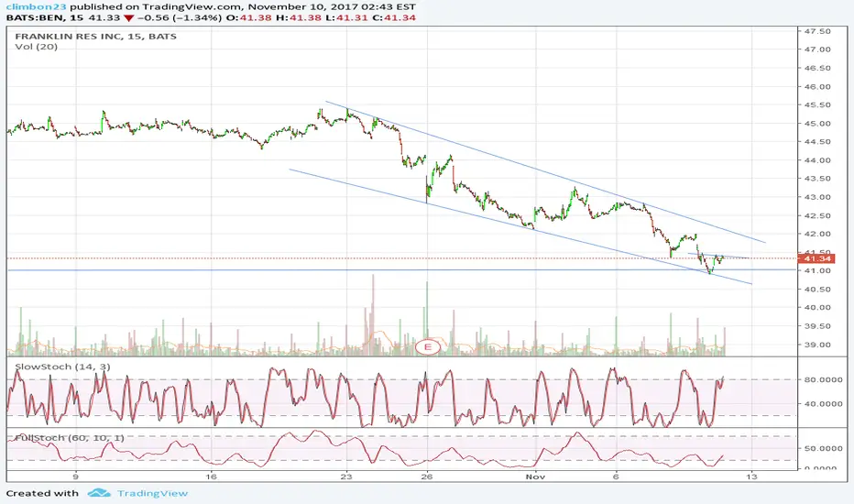Click the '26' date axis label
The width and height of the screenshot is (854, 504).
point(427,477)
